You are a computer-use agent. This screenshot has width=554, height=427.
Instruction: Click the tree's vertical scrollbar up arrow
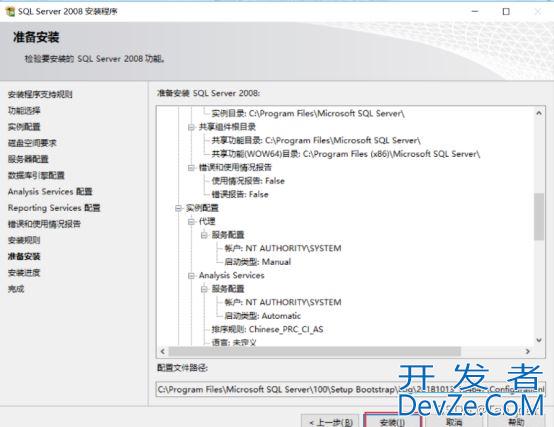pos(539,113)
